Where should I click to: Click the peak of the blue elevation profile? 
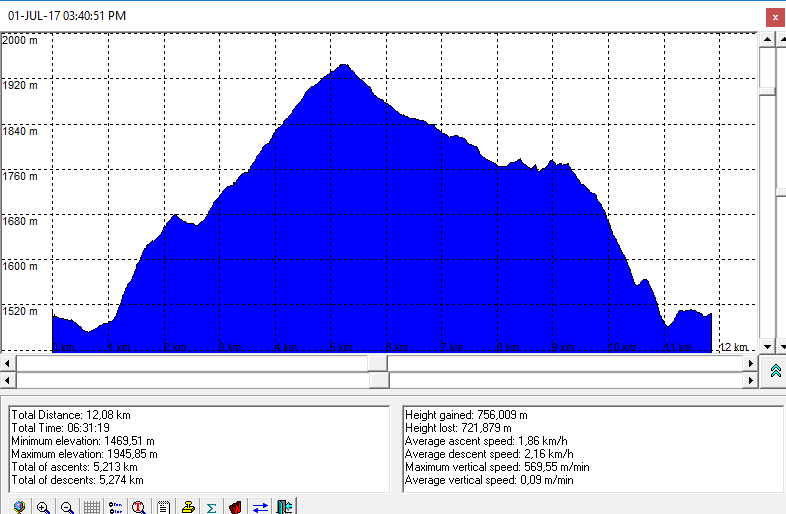coord(343,66)
